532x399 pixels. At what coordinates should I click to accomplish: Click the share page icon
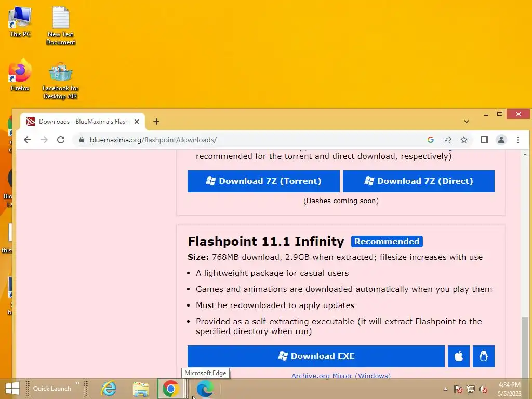click(447, 140)
